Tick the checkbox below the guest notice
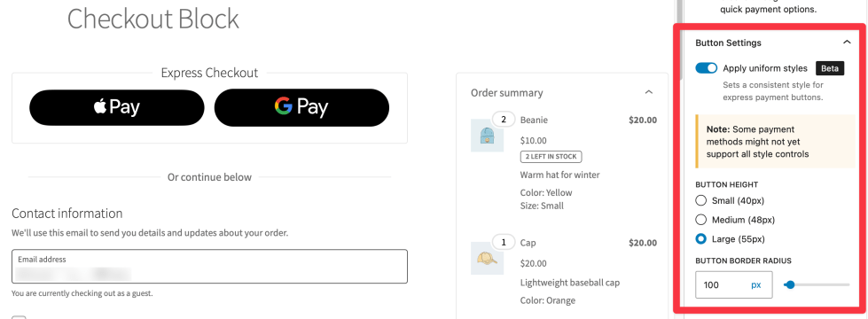The image size is (868, 319). [19, 317]
